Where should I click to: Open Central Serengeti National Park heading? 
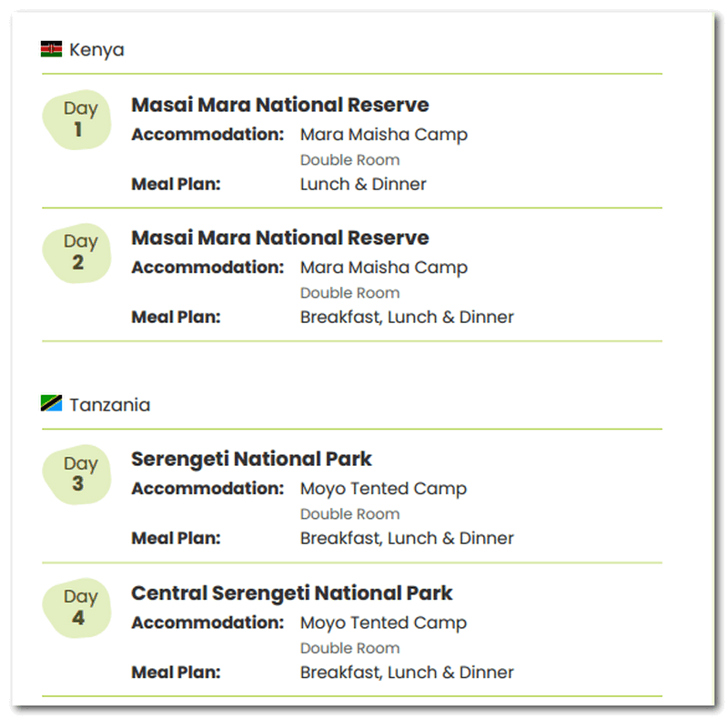291,593
